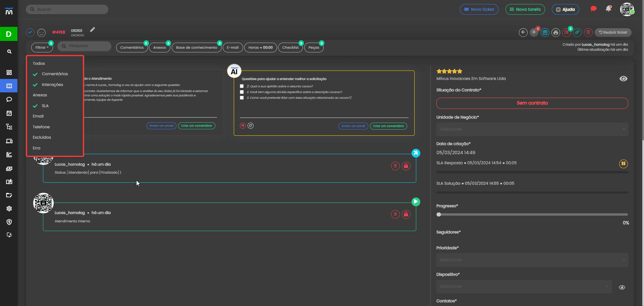The image size is (644, 306).
Task: Toggle the eye icon beside Dispositivo field
Action: click(622, 288)
